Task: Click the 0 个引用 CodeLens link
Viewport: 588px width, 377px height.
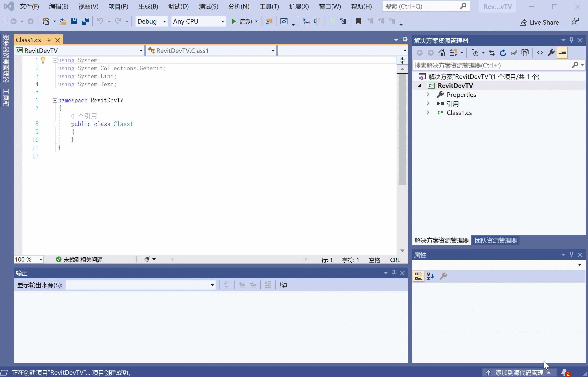Action: (x=84, y=116)
